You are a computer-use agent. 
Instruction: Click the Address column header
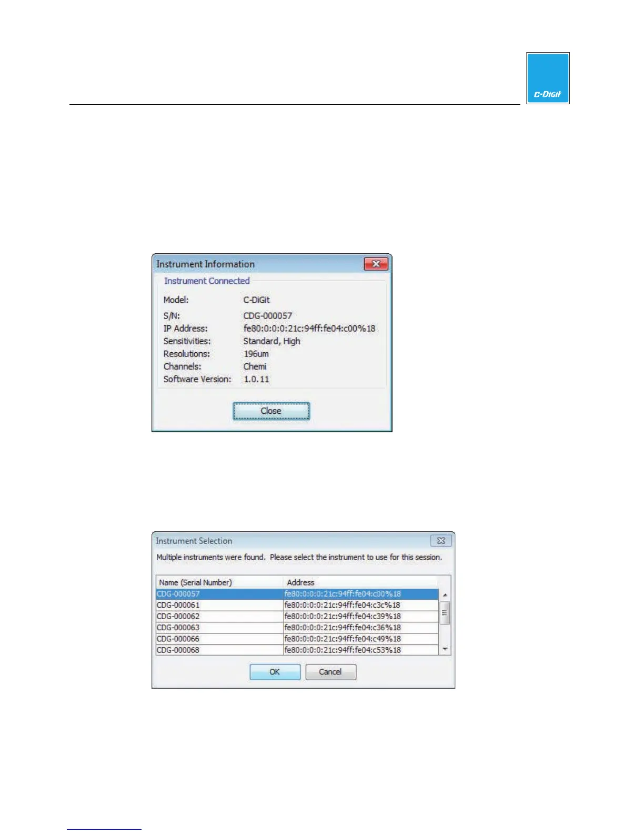pos(360,582)
